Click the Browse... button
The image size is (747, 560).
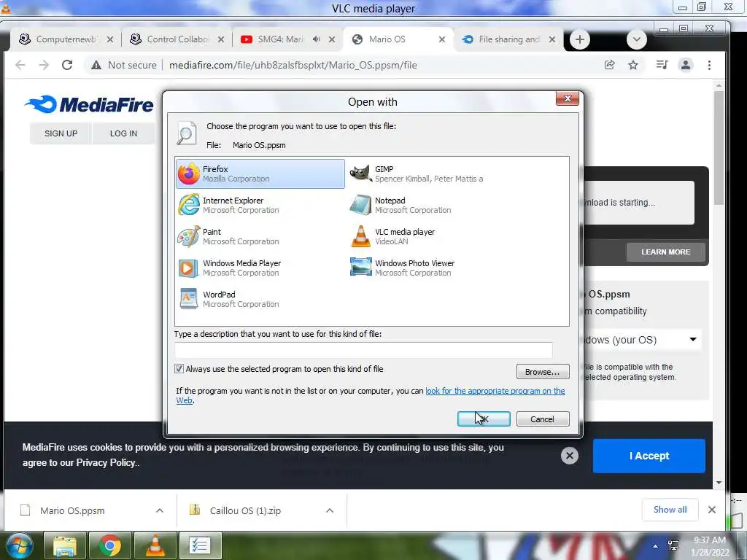click(542, 371)
